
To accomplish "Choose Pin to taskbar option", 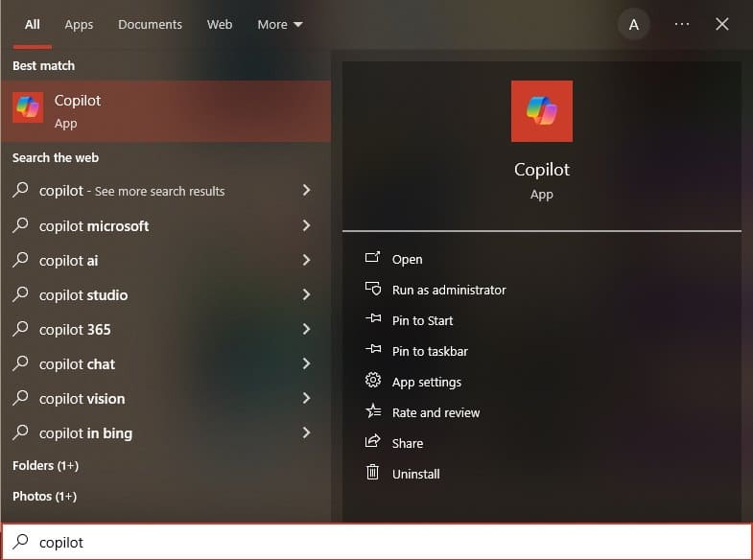I will pos(430,351).
